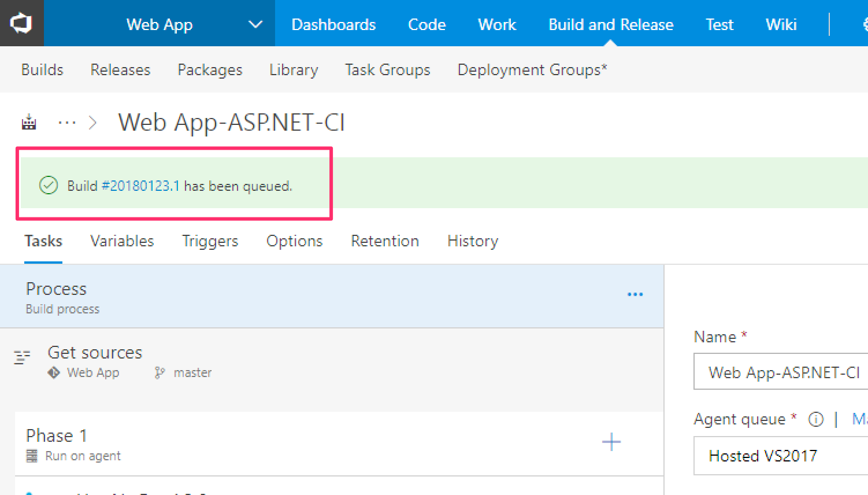Switch to the Triggers tab
Screen dimensions: 868x495
pyautogui.click(x=210, y=241)
